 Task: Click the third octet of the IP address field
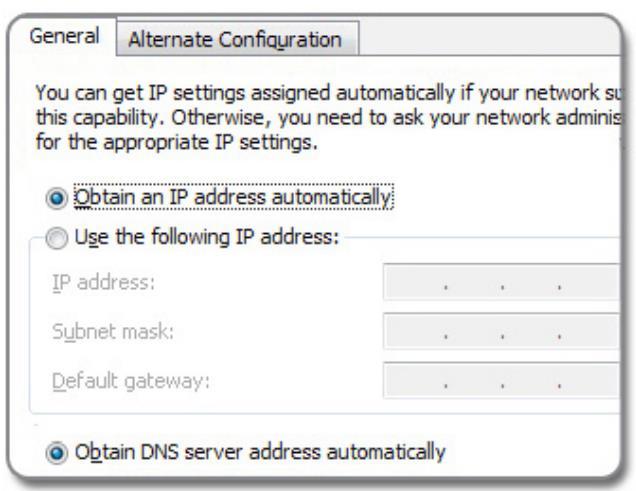531,282
